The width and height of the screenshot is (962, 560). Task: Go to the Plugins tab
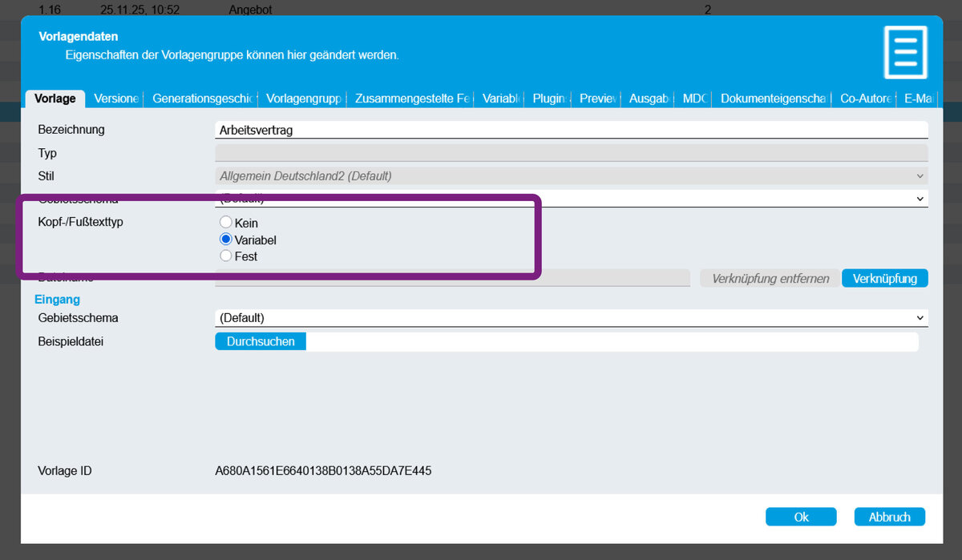click(549, 99)
